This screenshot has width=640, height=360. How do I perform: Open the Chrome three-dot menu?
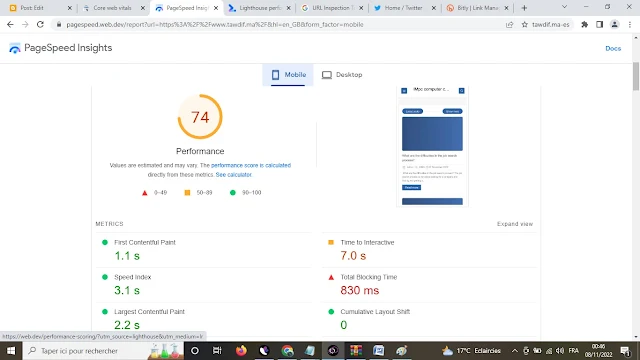coord(629,24)
